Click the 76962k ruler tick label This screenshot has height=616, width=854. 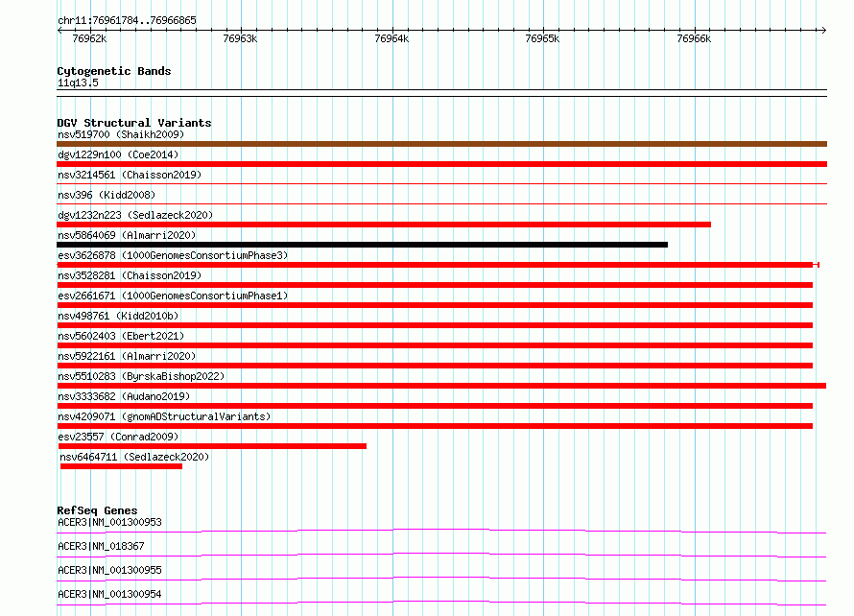coord(89,38)
